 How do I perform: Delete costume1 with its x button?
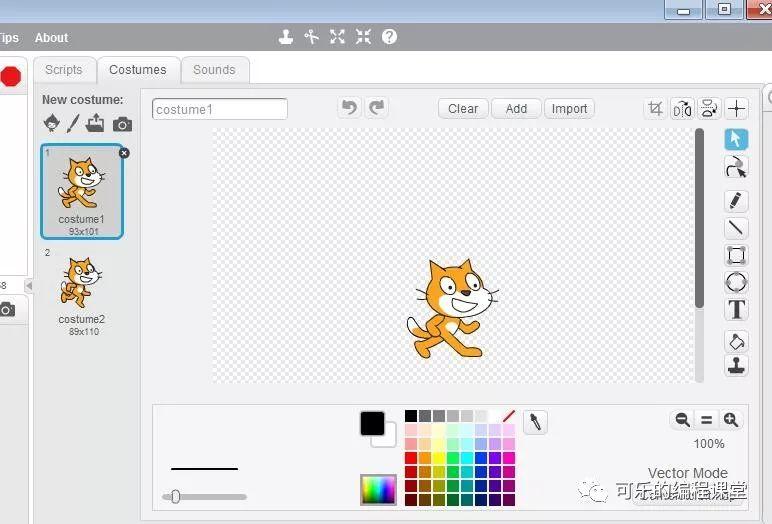[x=124, y=153]
